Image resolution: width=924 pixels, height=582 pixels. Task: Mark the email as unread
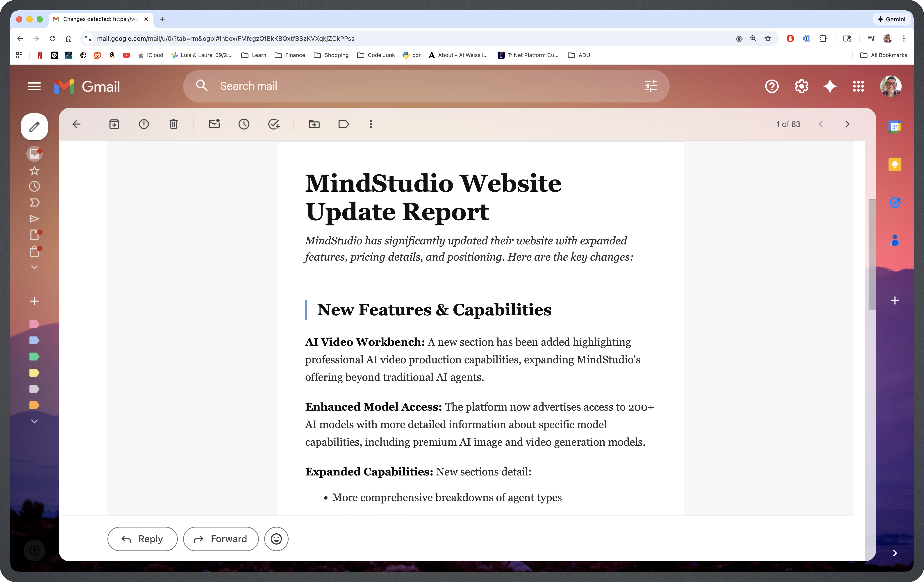pyautogui.click(x=214, y=124)
